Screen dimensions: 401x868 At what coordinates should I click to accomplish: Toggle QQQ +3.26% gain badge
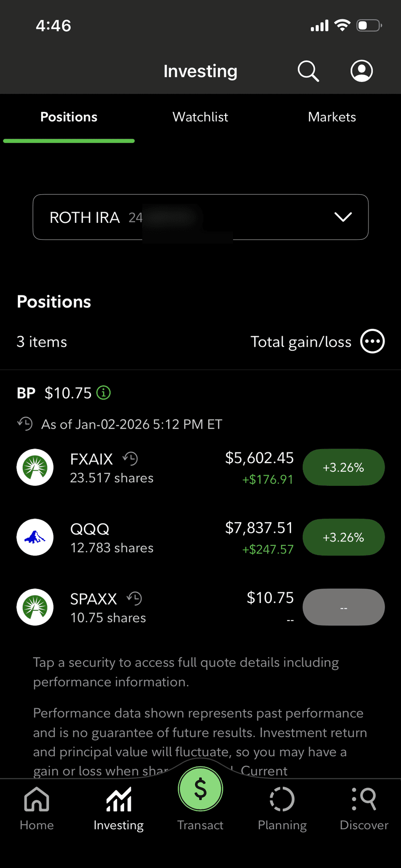click(343, 537)
